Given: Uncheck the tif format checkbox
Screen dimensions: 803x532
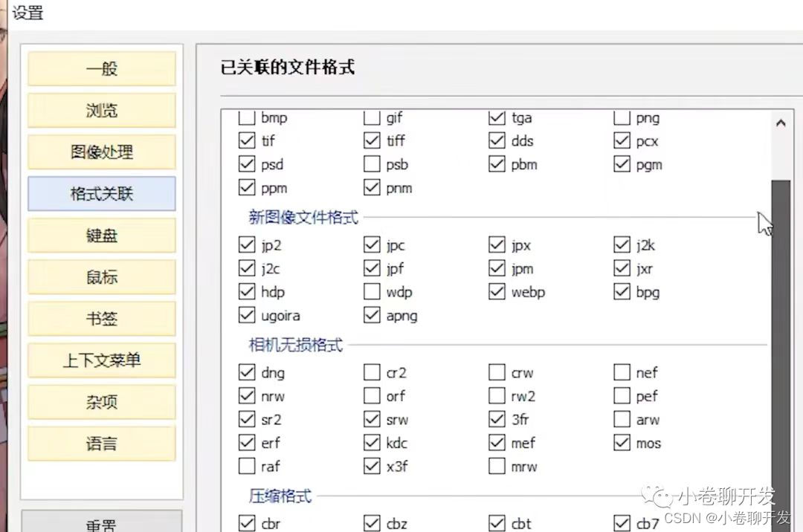Looking at the screenshot, I should click(247, 140).
